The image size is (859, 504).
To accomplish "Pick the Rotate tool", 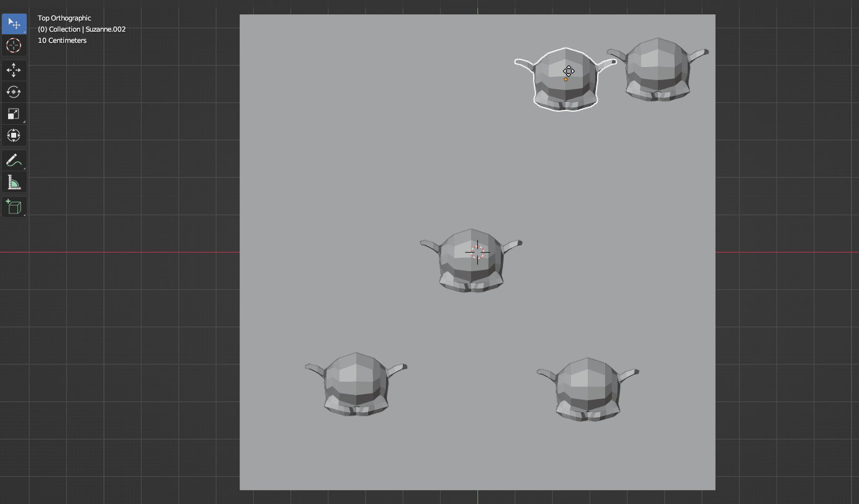I will [14, 92].
